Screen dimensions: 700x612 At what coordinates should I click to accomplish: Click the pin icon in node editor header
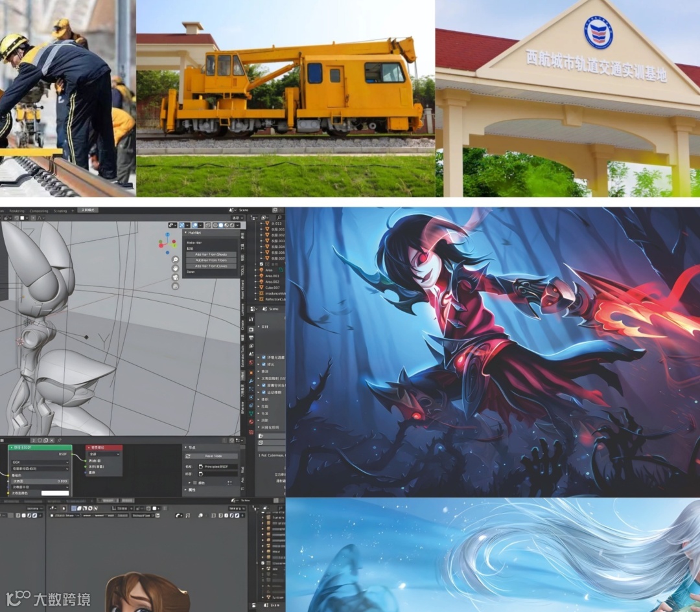point(59,440)
